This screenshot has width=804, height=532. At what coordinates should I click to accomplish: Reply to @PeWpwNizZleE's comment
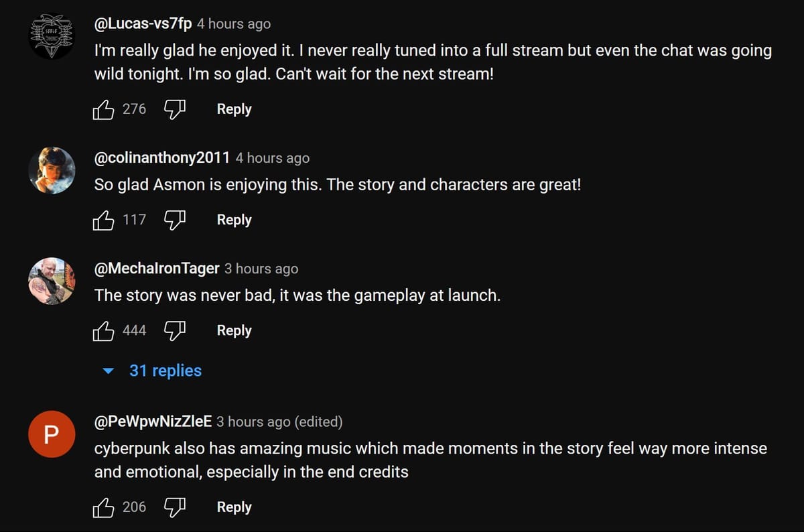click(233, 507)
